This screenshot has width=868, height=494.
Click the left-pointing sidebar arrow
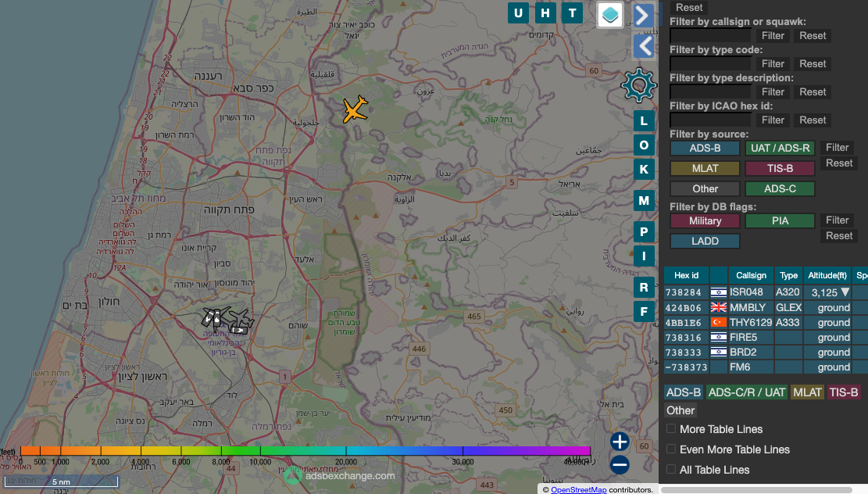point(643,47)
